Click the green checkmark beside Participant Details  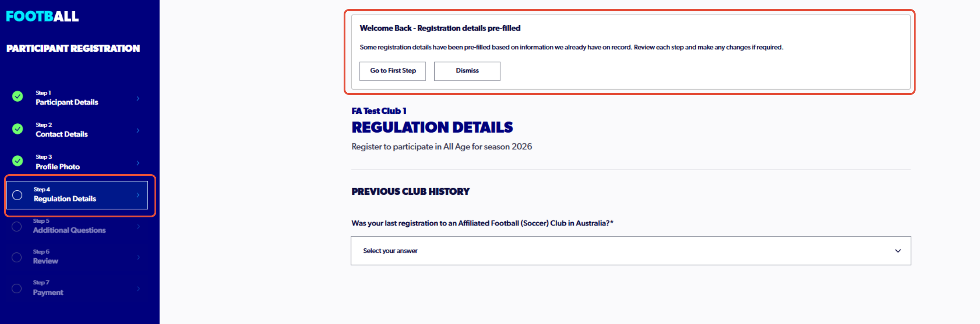[18, 96]
